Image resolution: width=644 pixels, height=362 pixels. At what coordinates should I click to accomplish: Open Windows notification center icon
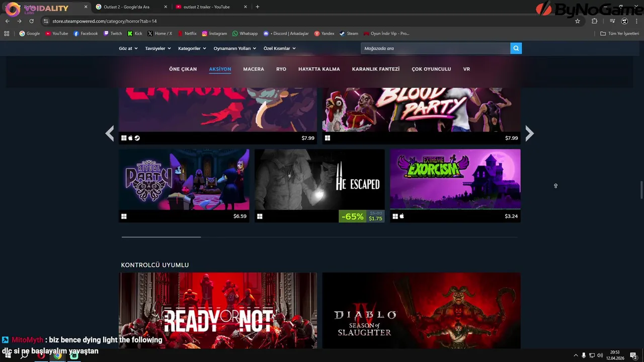[634, 355]
